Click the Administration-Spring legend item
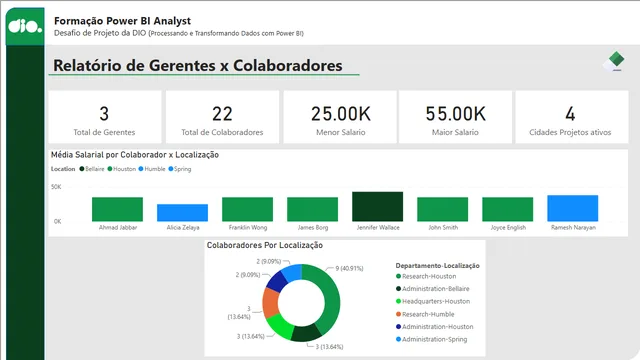Viewport: 640px width, 360px height. (431, 339)
